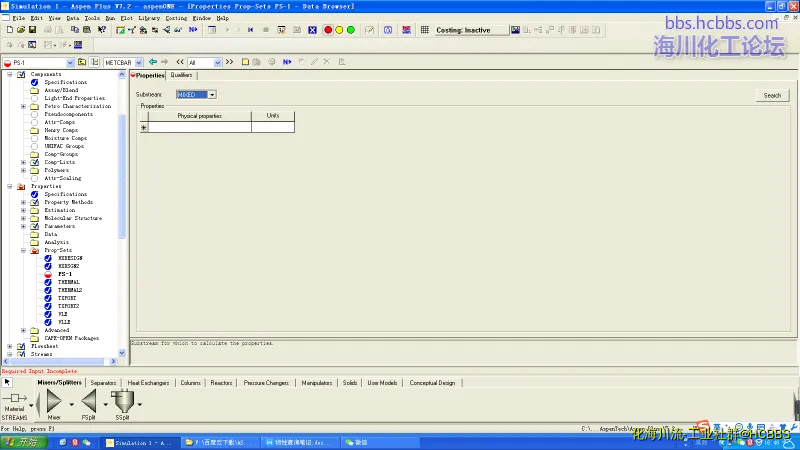
Task: Go to next form with >> button
Action: pyautogui.click(x=229, y=62)
